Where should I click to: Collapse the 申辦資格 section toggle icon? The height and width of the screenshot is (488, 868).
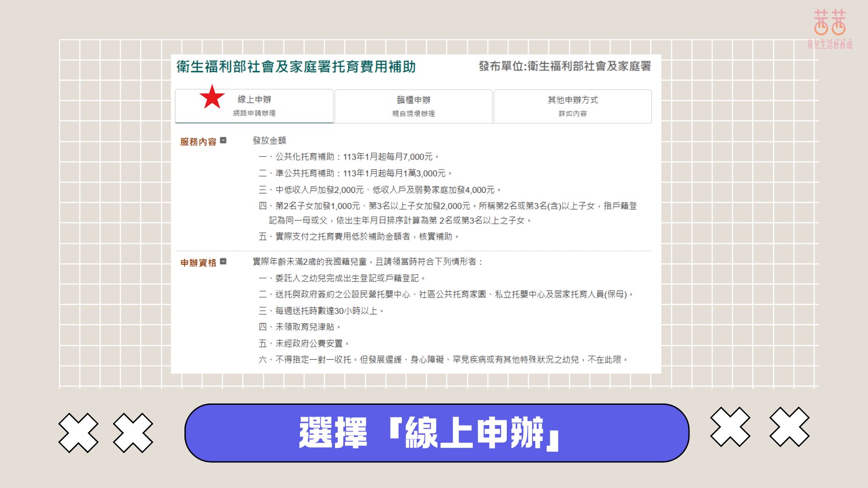click(x=223, y=262)
